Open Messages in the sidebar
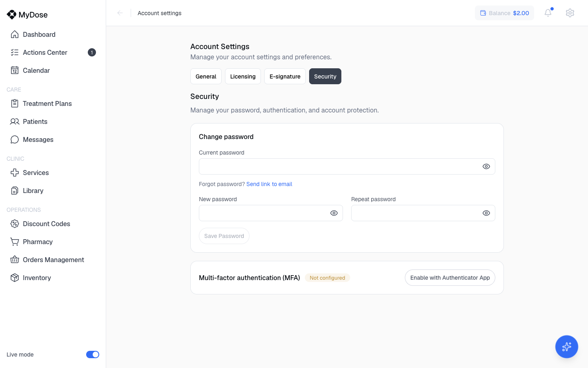 click(x=53, y=139)
